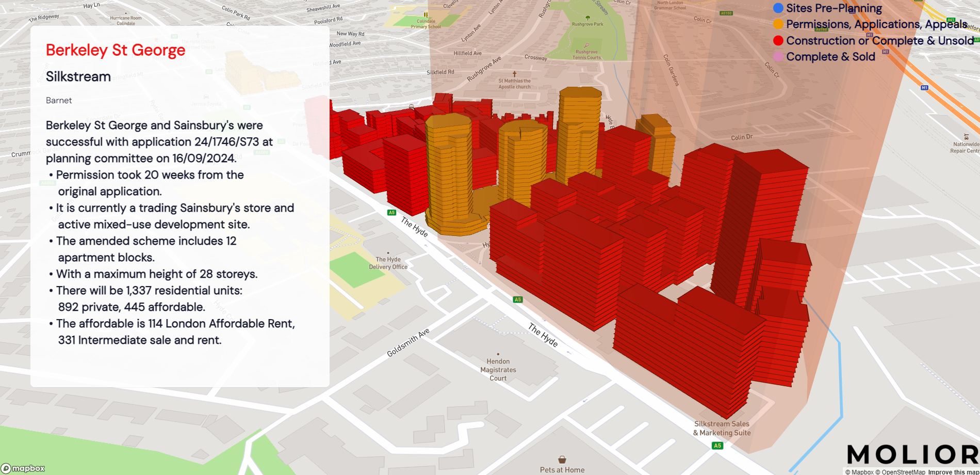Click the orange Permissions, Applications, Appeals dot
The height and width of the screenshot is (475, 980).
[x=778, y=24]
